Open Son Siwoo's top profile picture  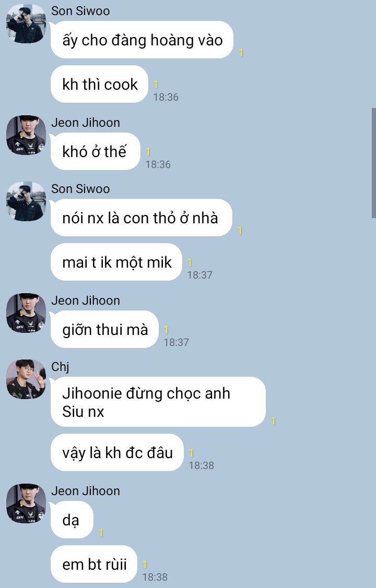pyautogui.click(x=26, y=23)
